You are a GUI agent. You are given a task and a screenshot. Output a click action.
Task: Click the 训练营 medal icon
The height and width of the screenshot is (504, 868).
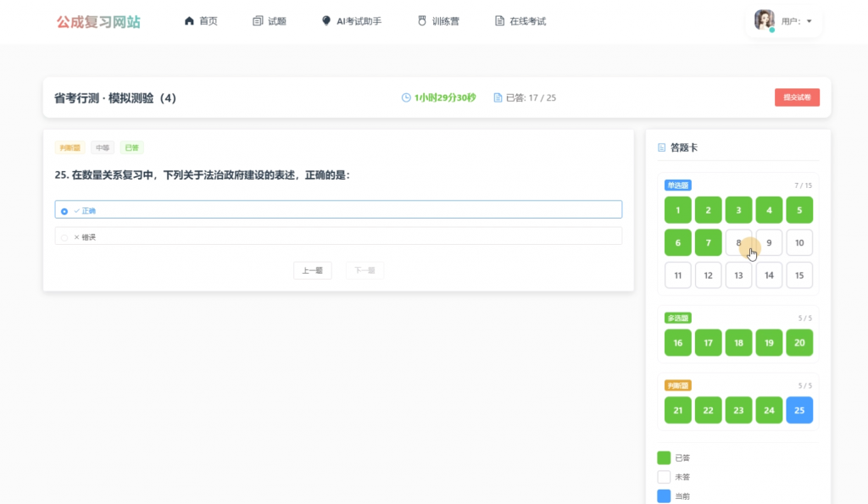pyautogui.click(x=422, y=21)
